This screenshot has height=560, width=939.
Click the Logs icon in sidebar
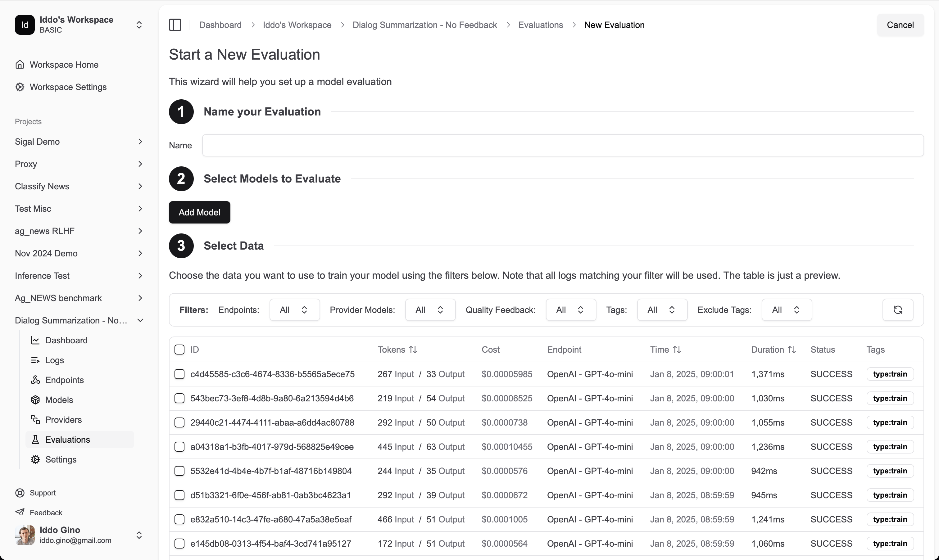(35, 360)
